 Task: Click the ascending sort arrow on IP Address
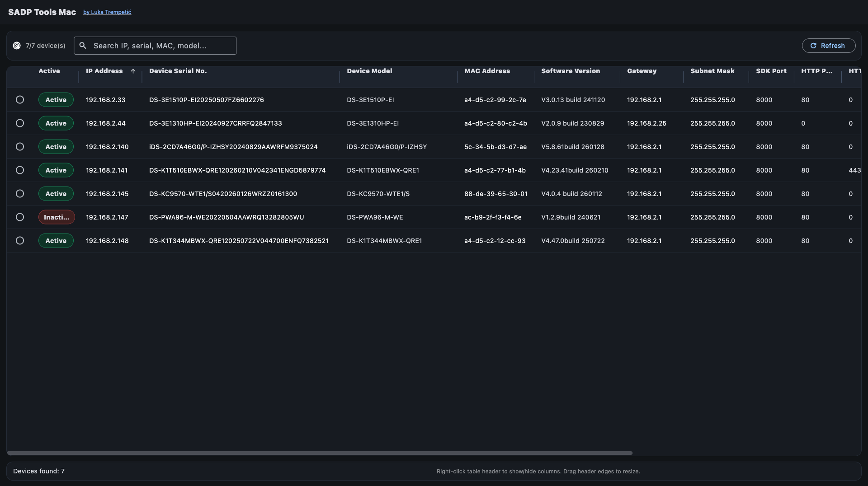click(x=133, y=71)
